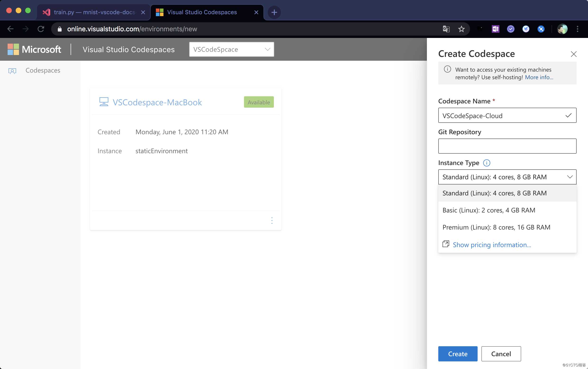Click the staticEnvironment instance value
Viewport: 588px width, 369px height.
pos(161,151)
